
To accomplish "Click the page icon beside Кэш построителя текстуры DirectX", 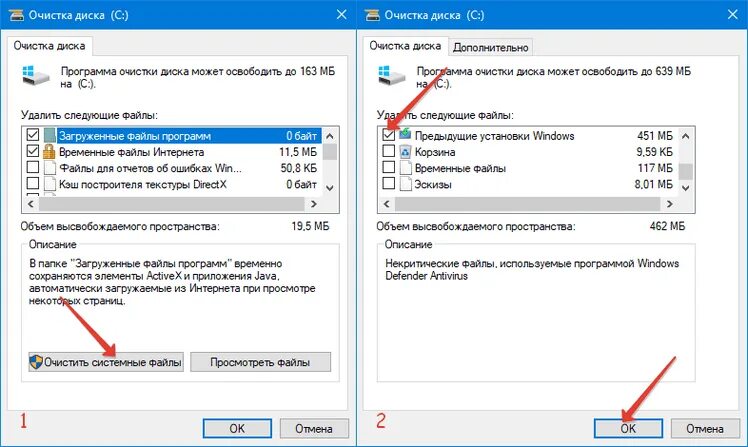I will tap(50, 184).
